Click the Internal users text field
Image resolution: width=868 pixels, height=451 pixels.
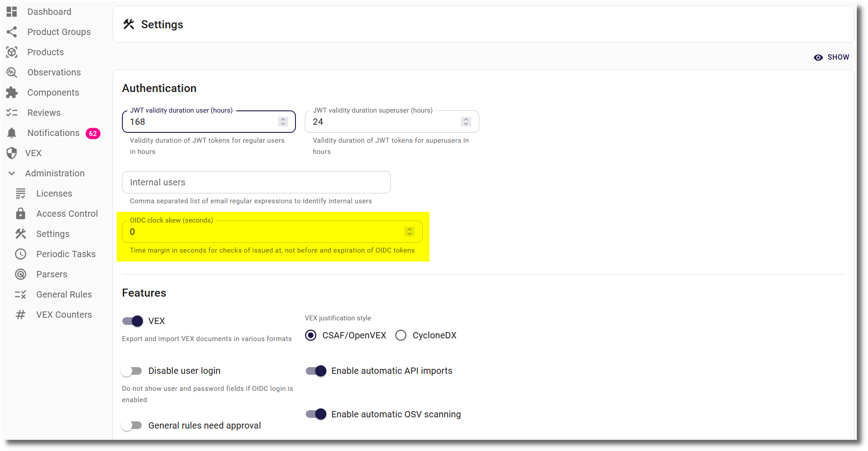(256, 182)
